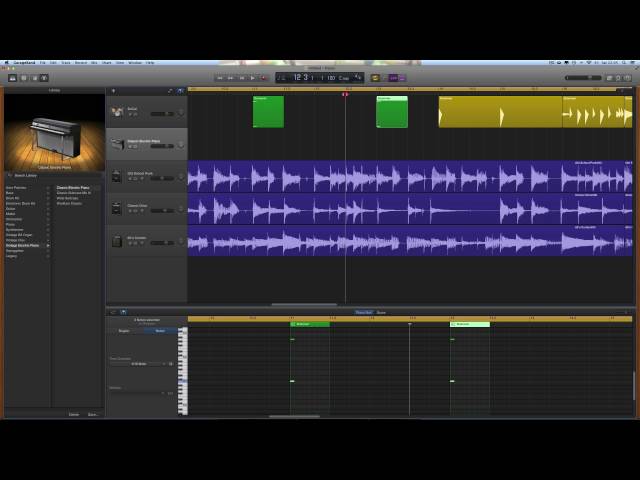Add a new track with the plus button

click(x=113, y=91)
